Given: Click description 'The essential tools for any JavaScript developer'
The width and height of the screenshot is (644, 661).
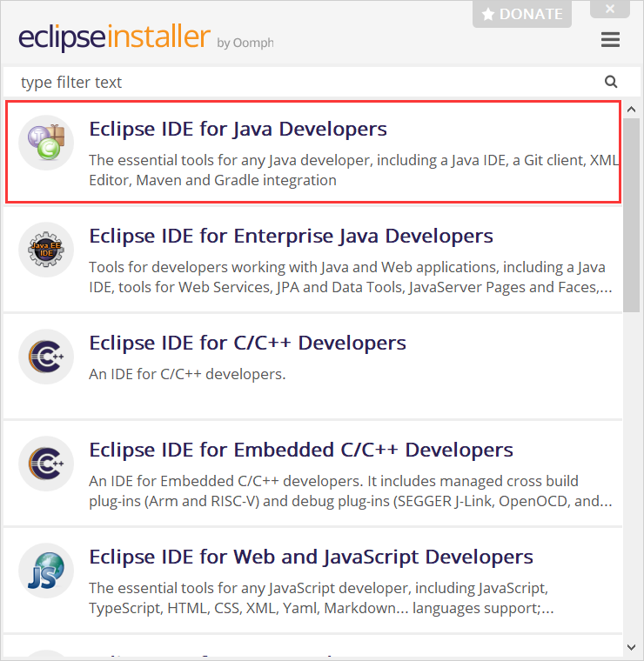Looking at the screenshot, I should (321, 598).
